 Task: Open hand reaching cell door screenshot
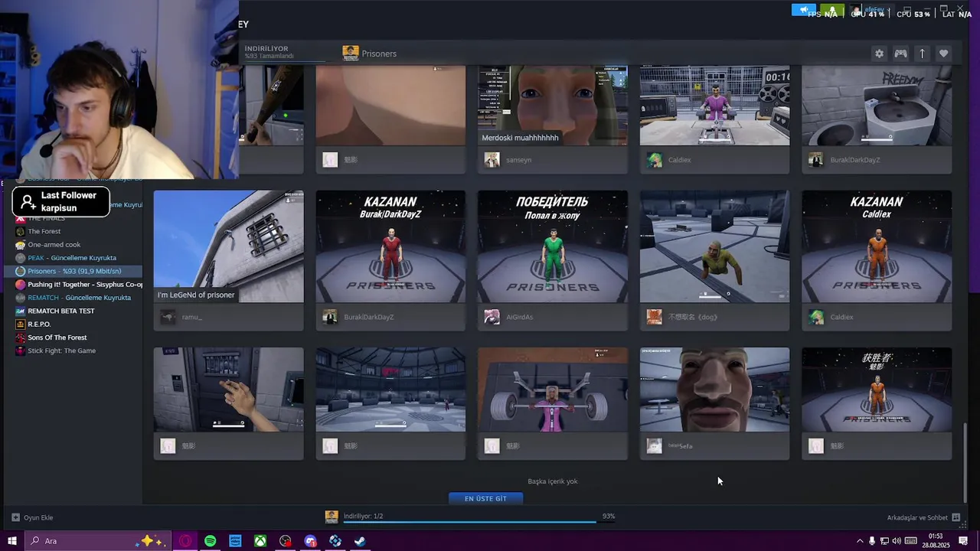tap(228, 390)
